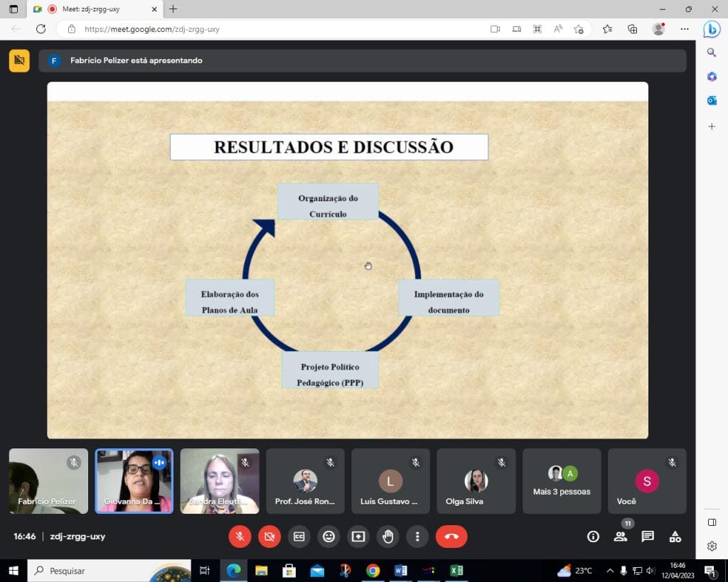
Task: Add a site to the Edge sidebar
Action: coord(712,126)
